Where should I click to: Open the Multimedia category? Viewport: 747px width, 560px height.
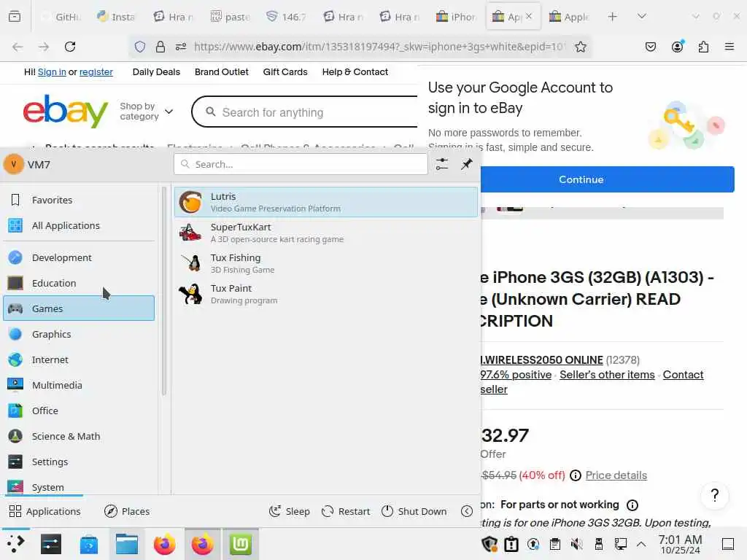[x=79, y=385]
